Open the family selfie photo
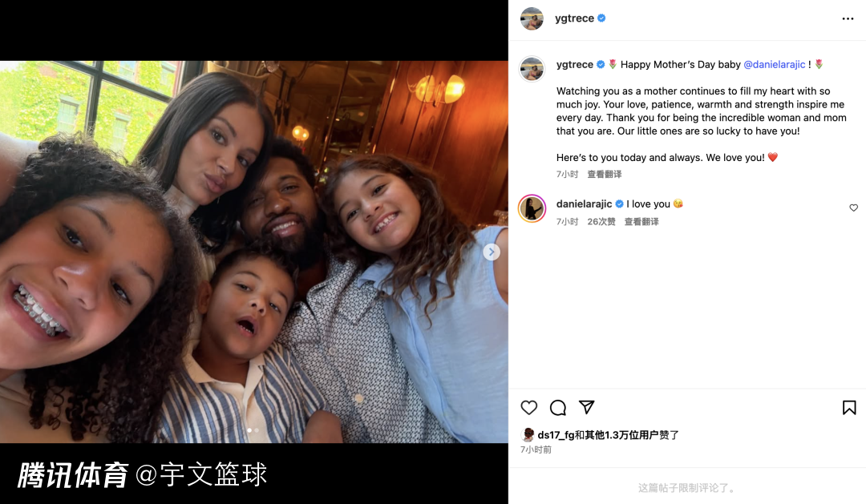This screenshot has width=866, height=504. tap(254, 252)
